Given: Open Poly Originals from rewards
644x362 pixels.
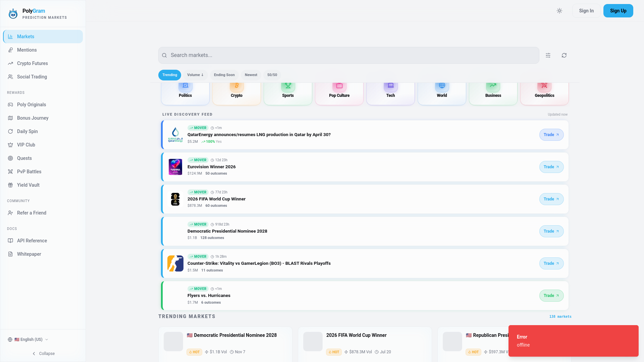Looking at the screenshot, I should point(43,105).
